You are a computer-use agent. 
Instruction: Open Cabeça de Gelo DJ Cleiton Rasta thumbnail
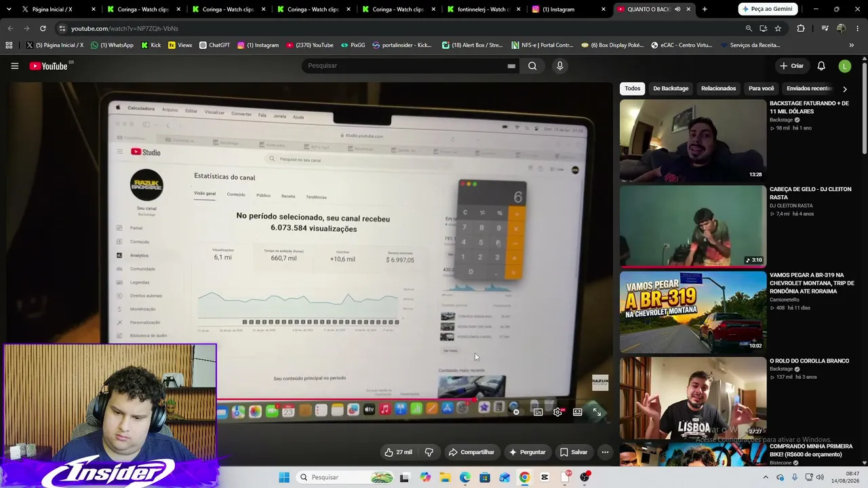click(x=693, y=226)
